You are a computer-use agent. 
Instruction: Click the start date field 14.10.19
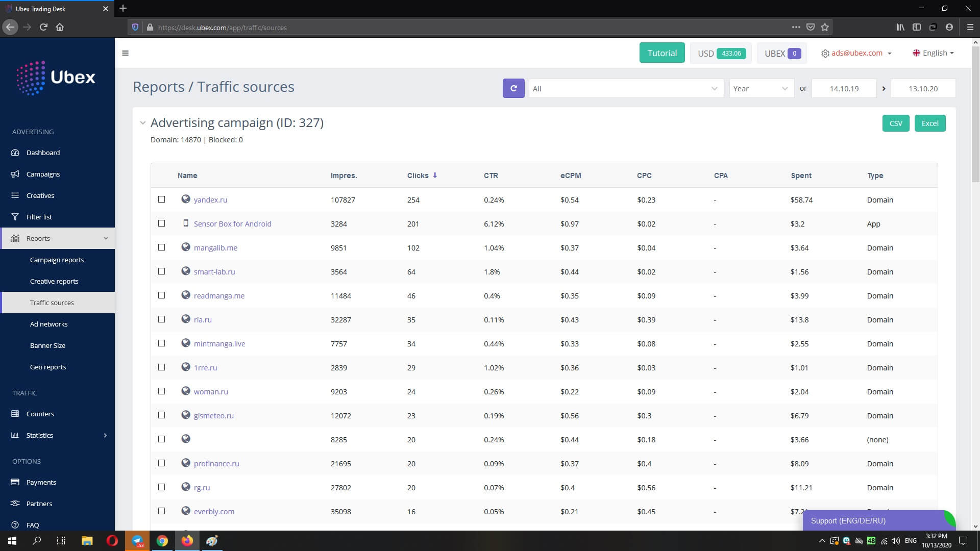[x=844, y=88]
